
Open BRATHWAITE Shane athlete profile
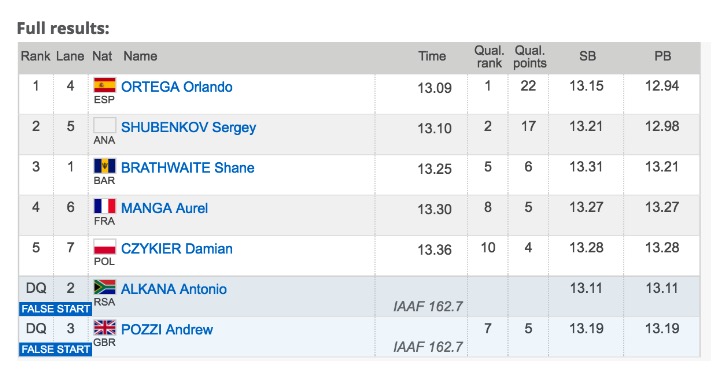(187, 168)
